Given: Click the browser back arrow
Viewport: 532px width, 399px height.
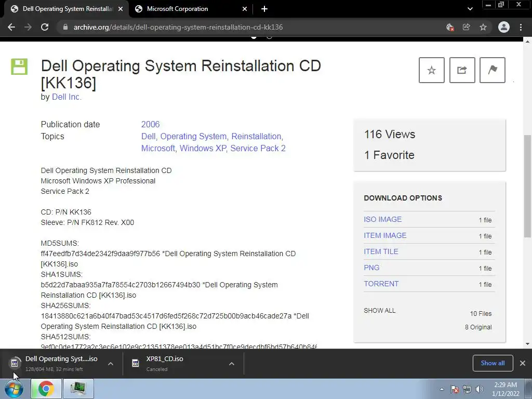Looking at the screenshot, I should [11, 27].
